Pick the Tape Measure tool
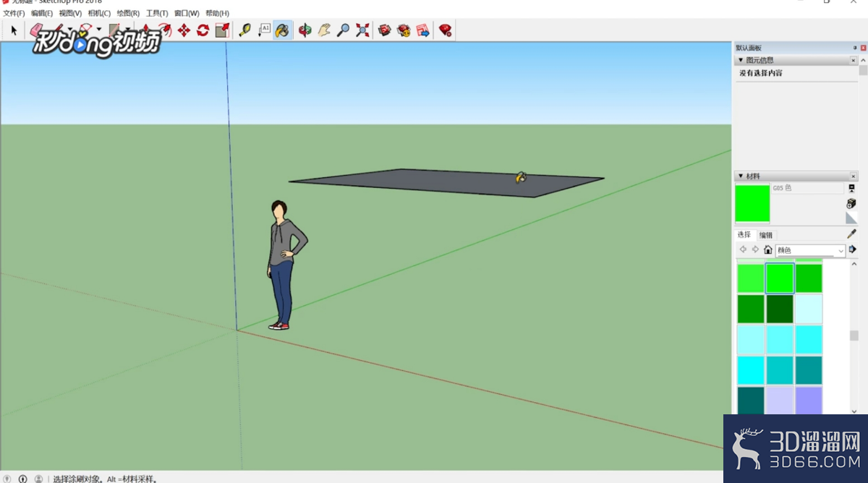 [x=245, y=30]
